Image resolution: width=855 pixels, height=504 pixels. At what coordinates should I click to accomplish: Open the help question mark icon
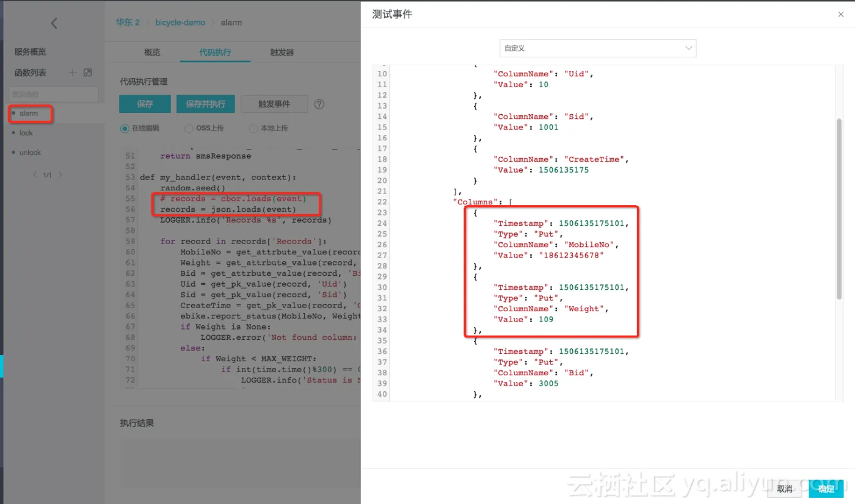click(x=319, y=104)
